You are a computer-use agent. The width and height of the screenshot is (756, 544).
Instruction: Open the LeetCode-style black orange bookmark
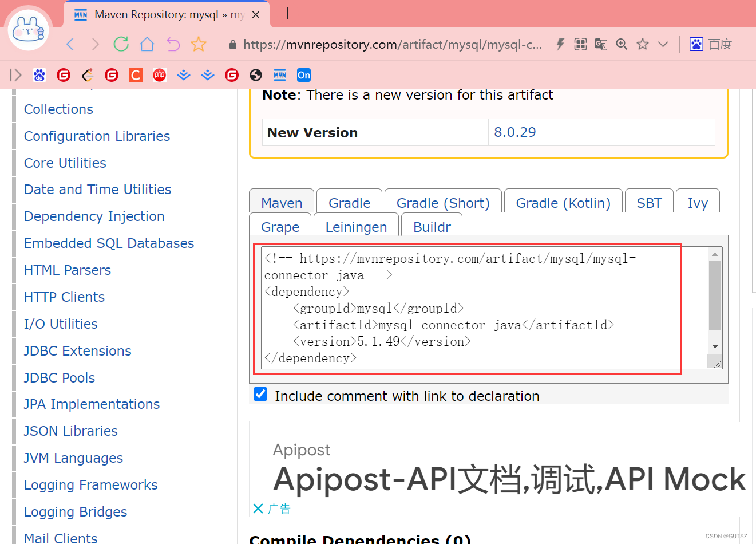coord(88,75)
